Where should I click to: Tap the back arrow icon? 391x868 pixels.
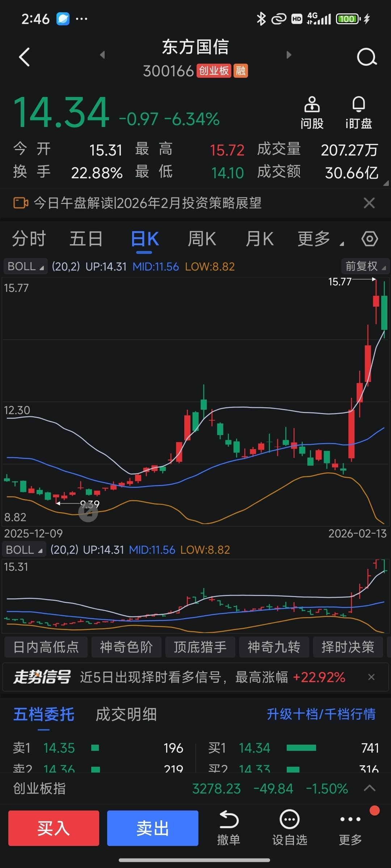[x=24, y=57]
